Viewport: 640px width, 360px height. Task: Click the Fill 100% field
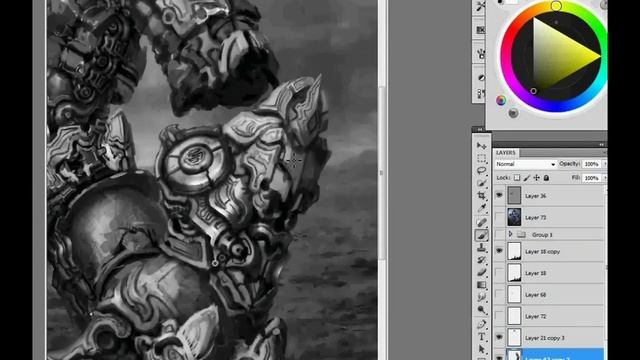pos(591,178)
